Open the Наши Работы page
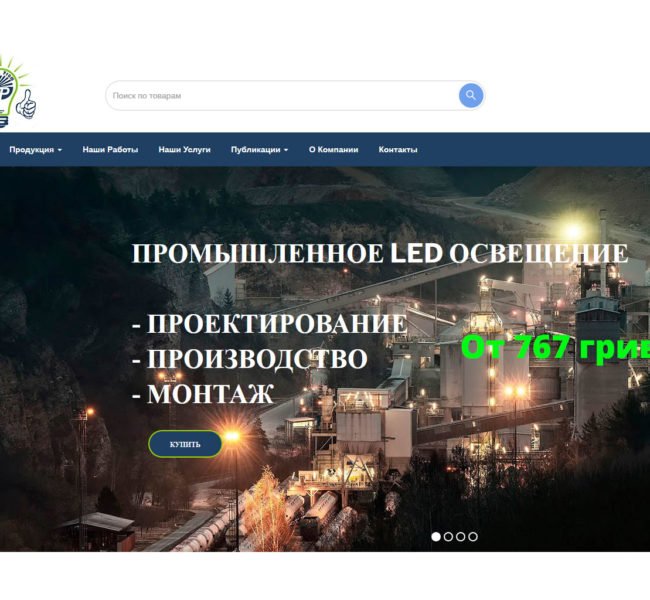This screenshot has height=600, width=650. 110,150
